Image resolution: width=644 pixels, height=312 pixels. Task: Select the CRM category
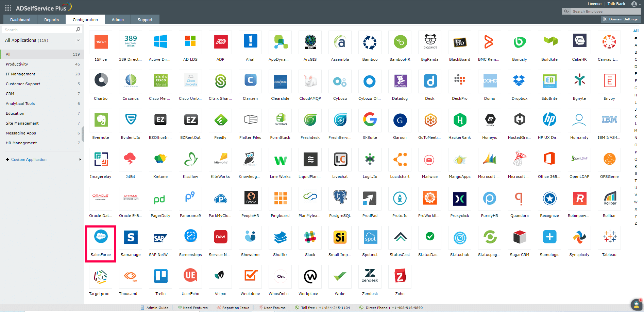pyautogui.click(x=42, y=94)
